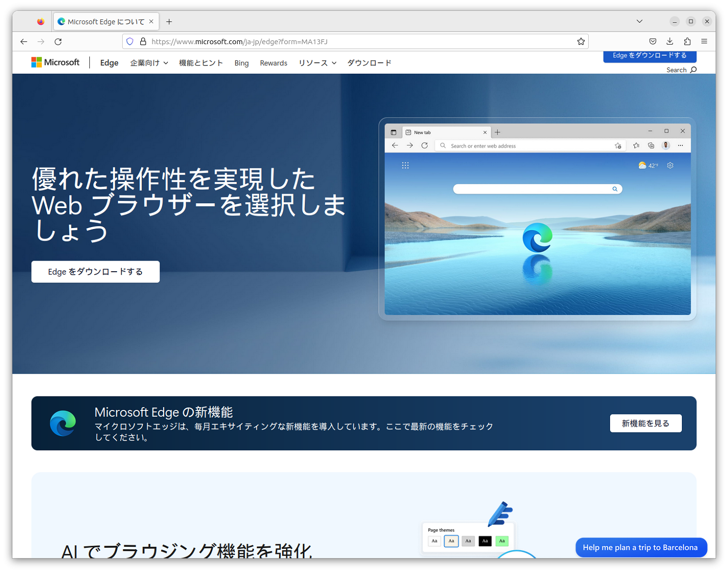Click the 優れた操作性 hero heading
Image resolution: width=728 pixels, height=572 pixels.
click(x=188, y=205)
